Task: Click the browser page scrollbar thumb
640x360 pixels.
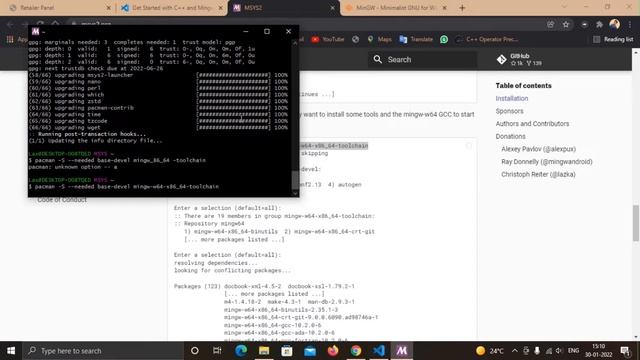Action: (x=636, y=223)
